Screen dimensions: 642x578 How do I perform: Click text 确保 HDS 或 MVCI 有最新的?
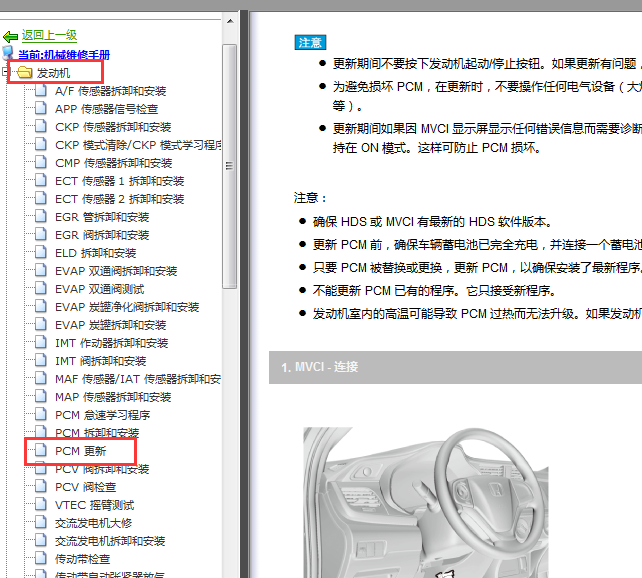389,222
